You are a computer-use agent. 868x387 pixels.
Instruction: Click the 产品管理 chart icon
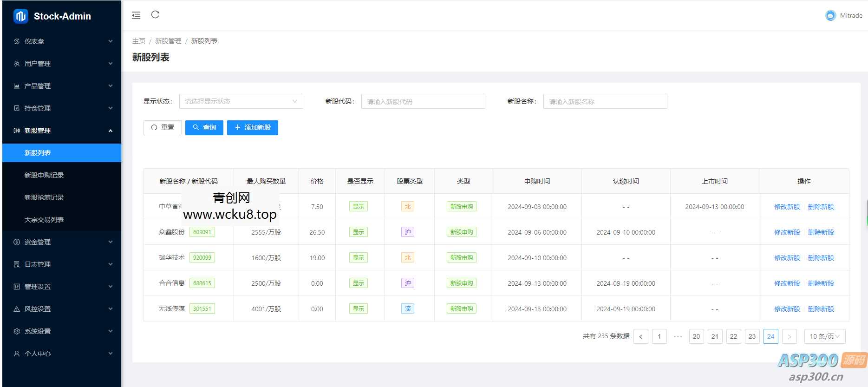pos(17,86)
